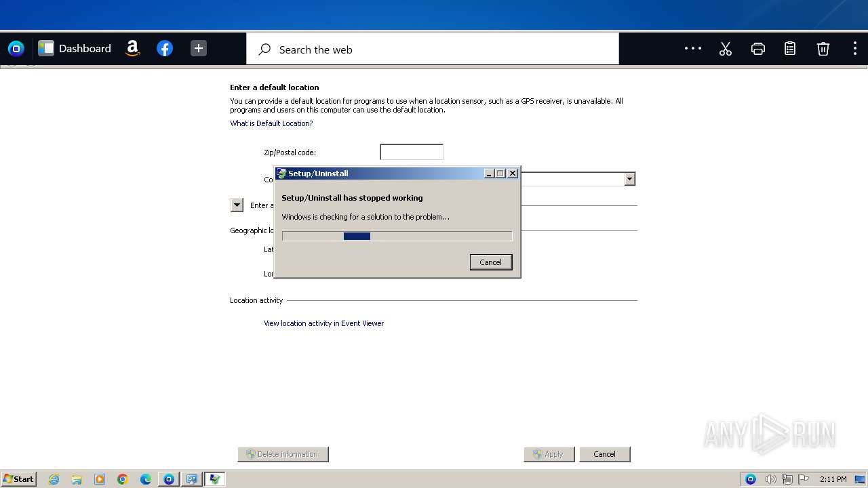
Task: Cancel the default location settings
Action: point(605,454)
